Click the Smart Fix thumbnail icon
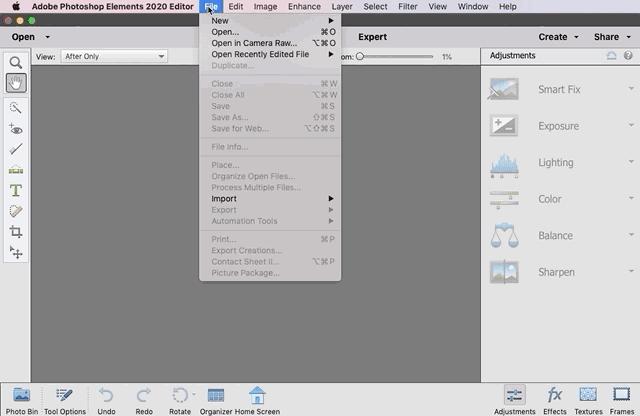This screenshot has width=640, height=416. point(504,89)
